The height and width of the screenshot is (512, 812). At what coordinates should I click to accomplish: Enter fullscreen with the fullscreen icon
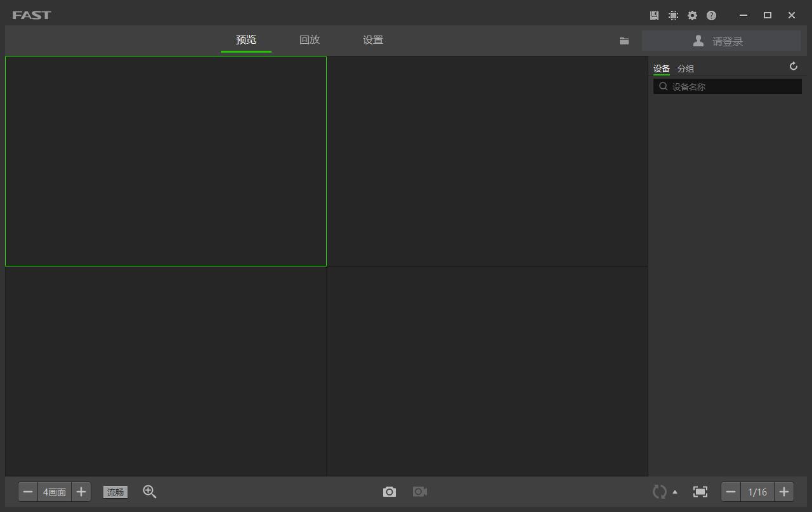700,492
